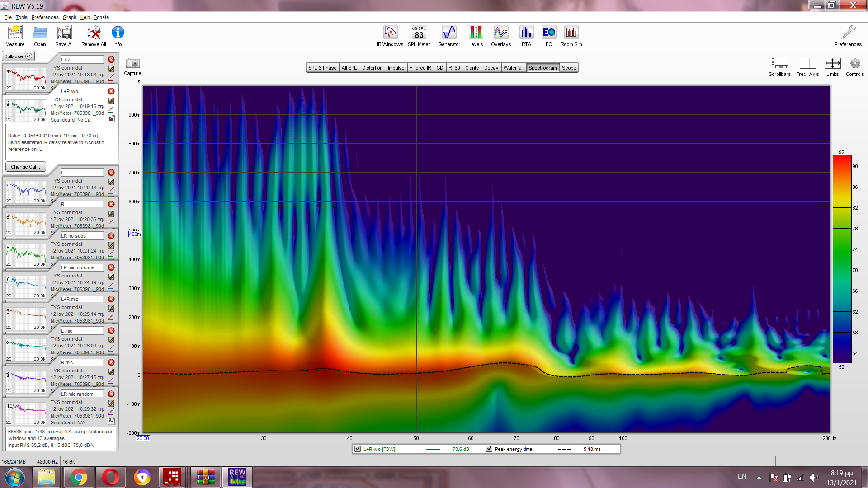This screenshot has height=488, width=868.
Task: Open the IR Windows tool
Action: [x=390, y=36]
